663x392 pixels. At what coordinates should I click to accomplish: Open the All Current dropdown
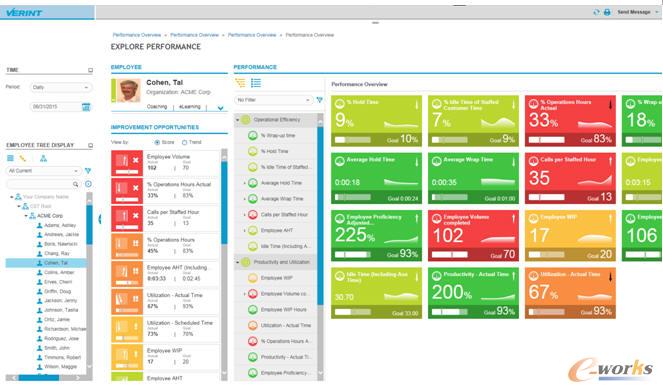(x=44, y=171)
